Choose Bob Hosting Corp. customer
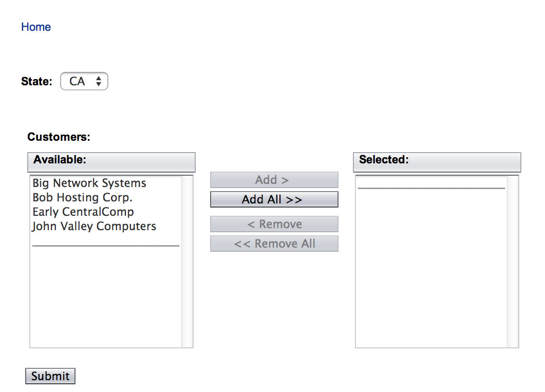 (83, 198)
